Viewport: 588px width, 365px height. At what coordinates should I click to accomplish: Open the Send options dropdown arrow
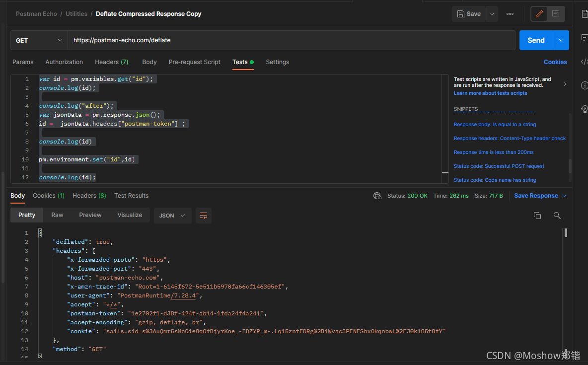click(561, 40)
